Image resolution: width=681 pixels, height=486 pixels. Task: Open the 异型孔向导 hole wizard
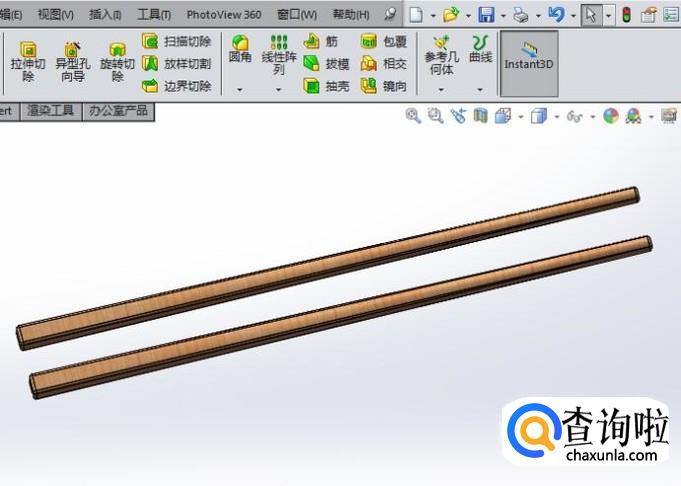point(73,61)
